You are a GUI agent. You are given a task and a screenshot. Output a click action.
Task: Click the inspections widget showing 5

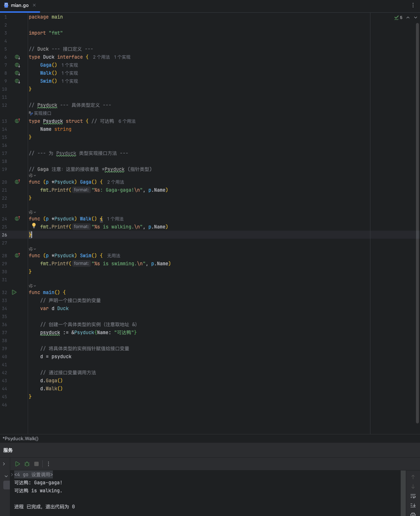tap(398, 17)
